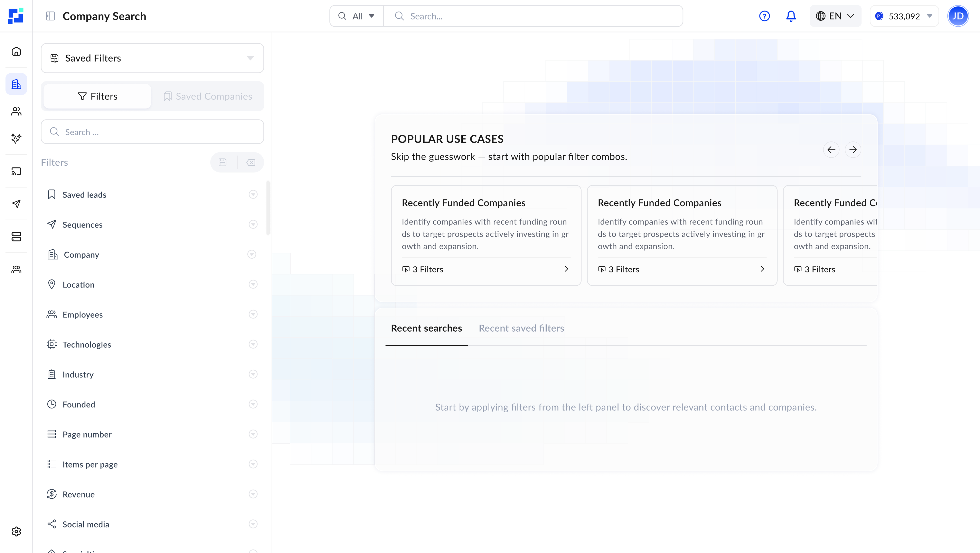Click the filters search input field

coord(152,132)
